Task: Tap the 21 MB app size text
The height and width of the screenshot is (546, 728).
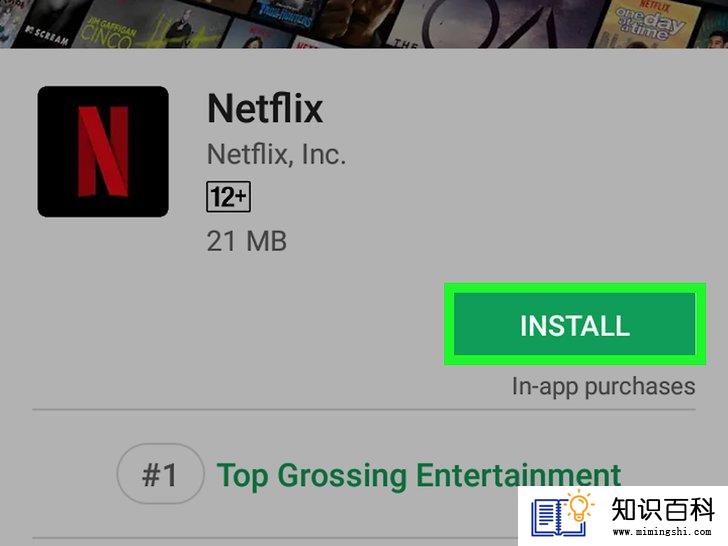Action: pyautogui.click(x=247, y=241)
